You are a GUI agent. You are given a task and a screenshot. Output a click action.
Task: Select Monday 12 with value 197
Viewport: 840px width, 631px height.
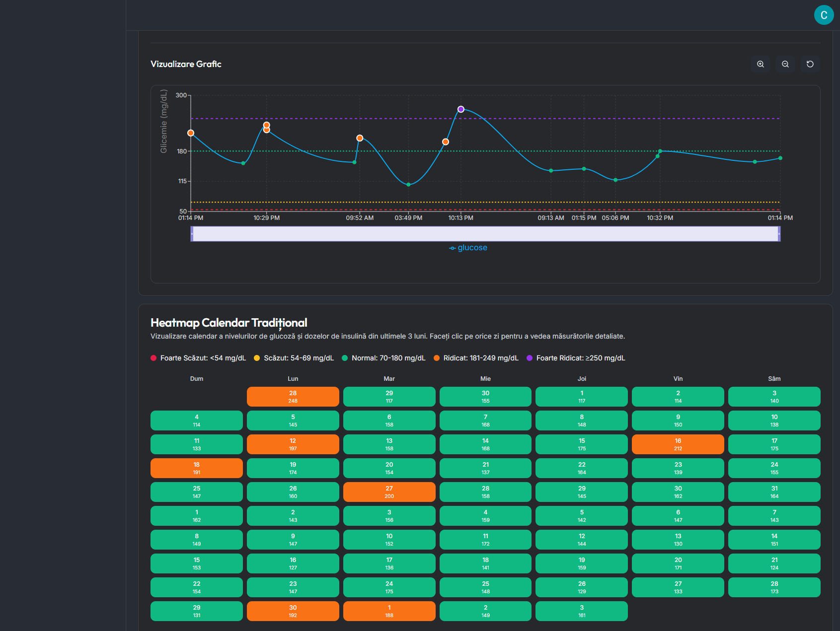click(x=293, y=444)
